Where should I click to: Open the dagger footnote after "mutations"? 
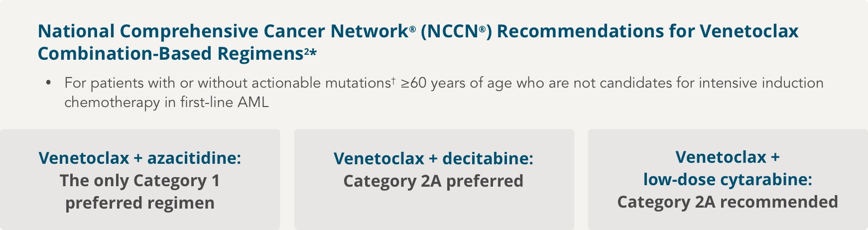(393, 80)
